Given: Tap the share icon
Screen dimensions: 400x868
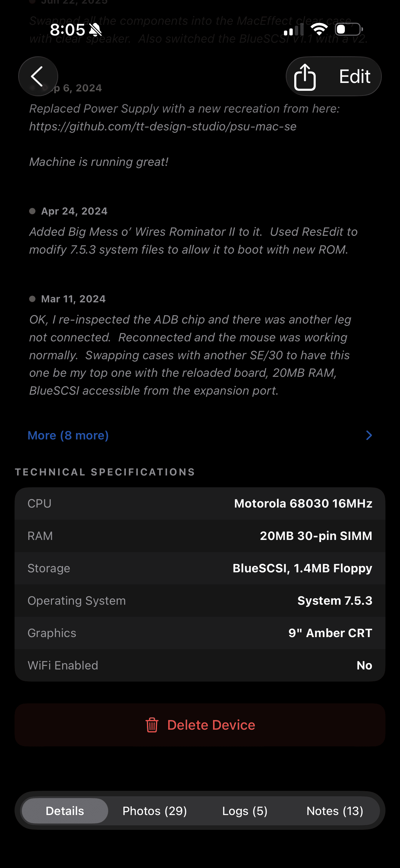Looking at the screenshot, I should click(x=305, y=77).
